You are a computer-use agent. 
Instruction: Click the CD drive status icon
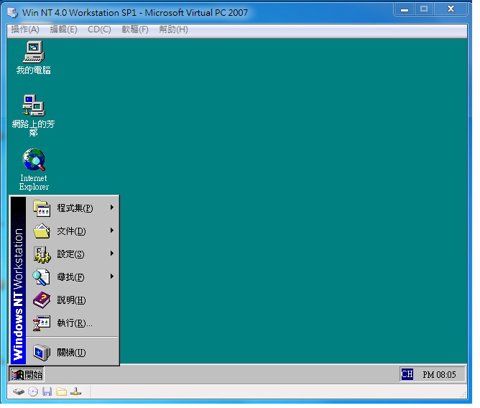[33, 392]
